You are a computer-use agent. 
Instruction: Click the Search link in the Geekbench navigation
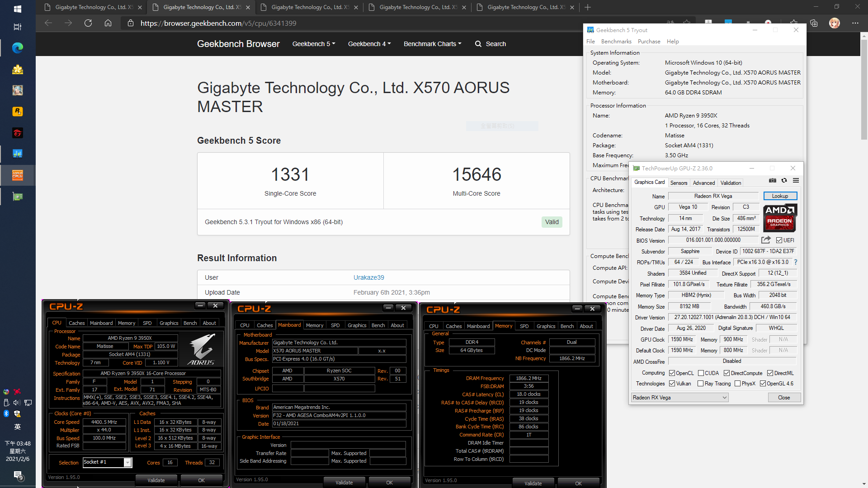491,44
